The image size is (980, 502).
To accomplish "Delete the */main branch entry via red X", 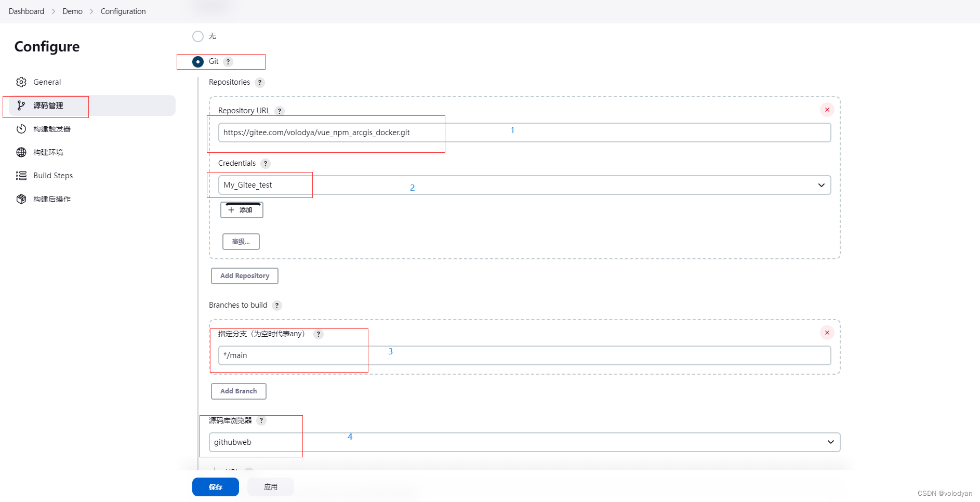I will tap(827, 333).
